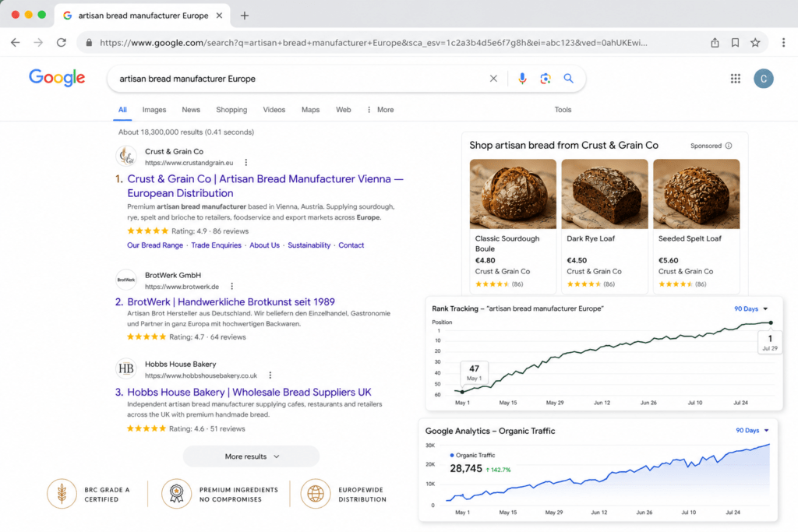Image resolution: width=798 pixels, height=532 pixels.
Task: Open a new tab with the plus icon
Action: pyautogui.click(x=245, y=16)
